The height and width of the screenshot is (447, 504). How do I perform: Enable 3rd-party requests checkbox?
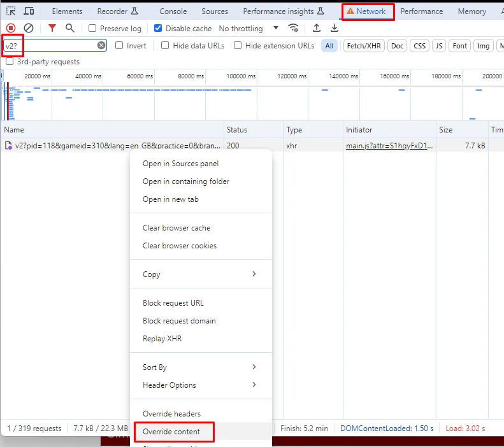click(10, 61)
